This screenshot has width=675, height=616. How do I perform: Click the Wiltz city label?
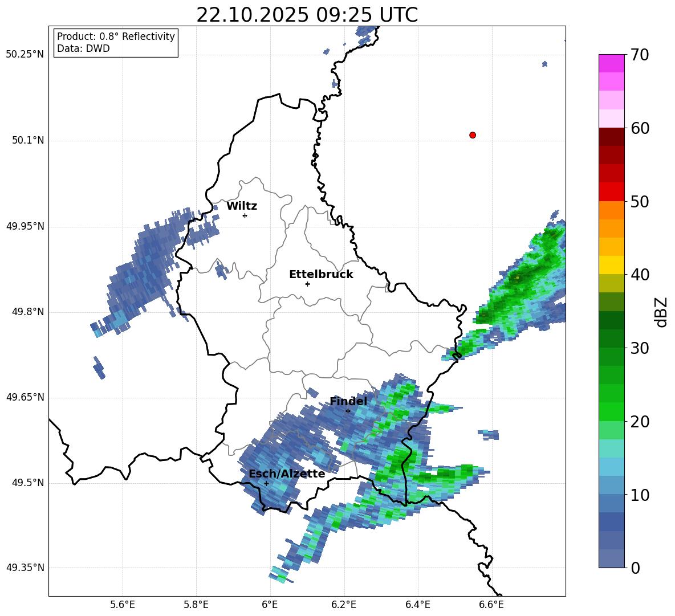click(242, 206)
